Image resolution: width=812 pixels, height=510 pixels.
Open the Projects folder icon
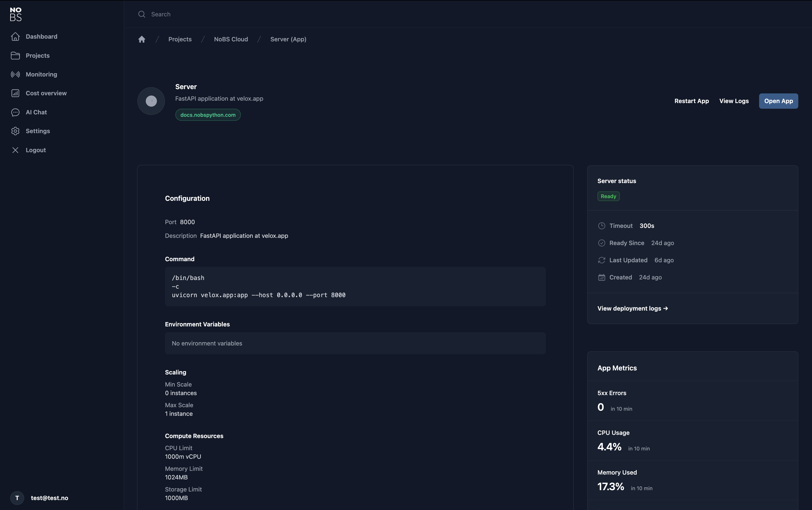point(16,56)
